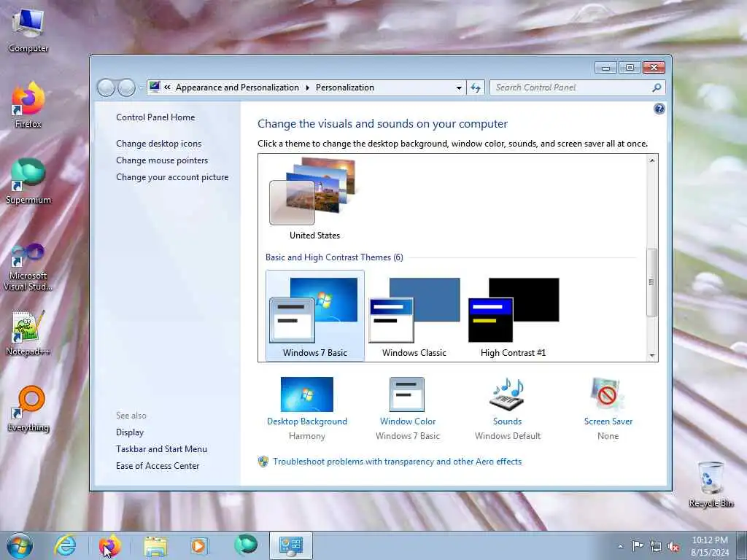Select the Control Panel taskbar button
Viewport: 747px width, 560px height.
[291, 545]
